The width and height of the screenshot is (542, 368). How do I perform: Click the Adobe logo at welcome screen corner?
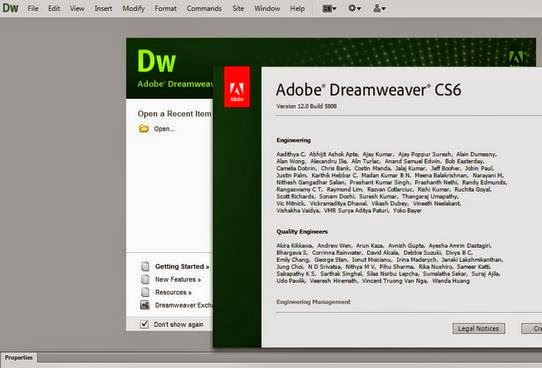pos(517,57)
